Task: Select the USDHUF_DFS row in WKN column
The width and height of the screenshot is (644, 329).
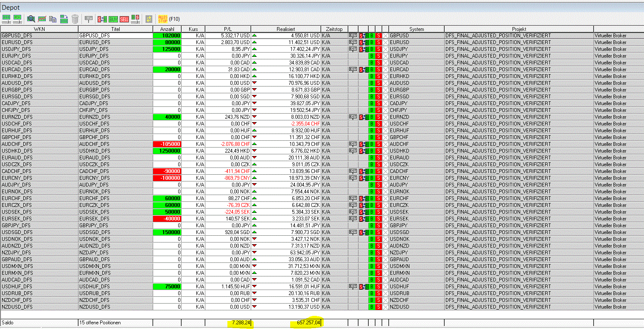Action: click(x=39, y=287)
